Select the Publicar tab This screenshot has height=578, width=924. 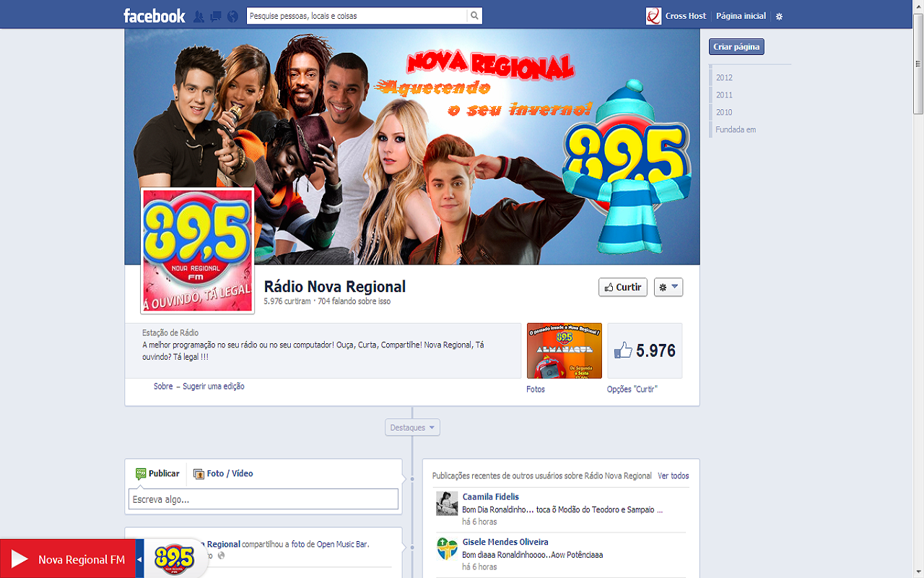[157, 474]
